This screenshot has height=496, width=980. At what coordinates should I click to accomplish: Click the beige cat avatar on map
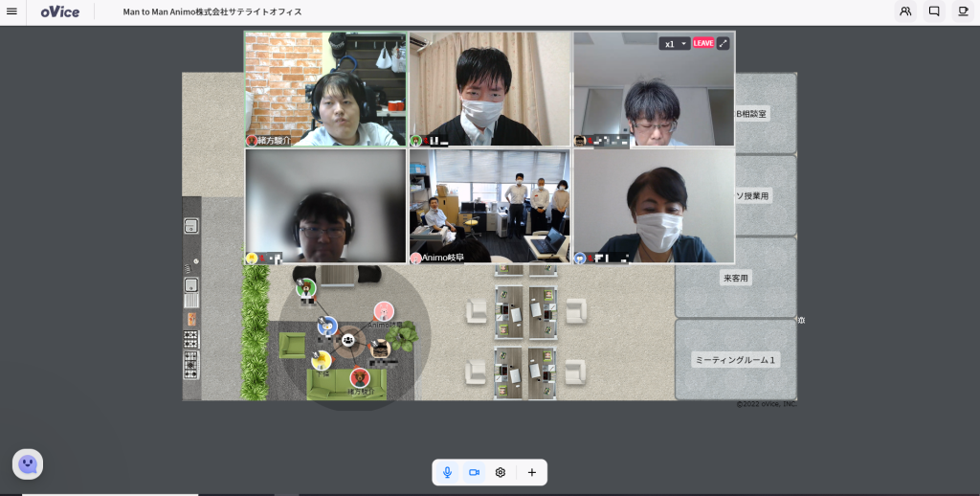point(379,349)
